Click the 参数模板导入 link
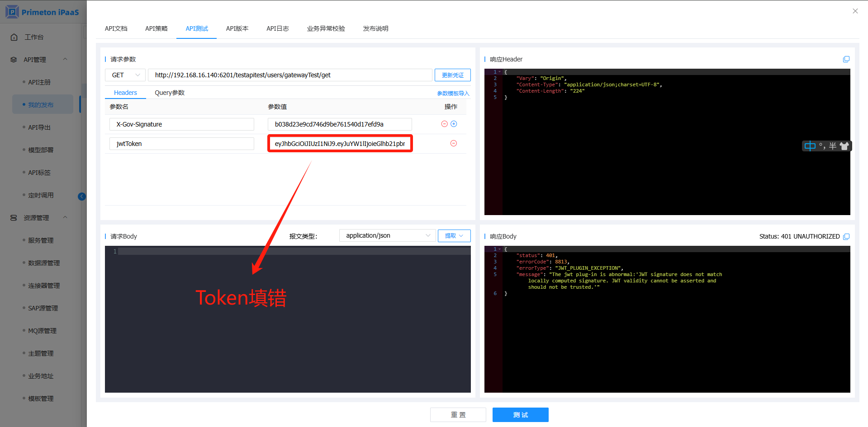Viewport: 868px width, 427px height. click(x=453, y=93)
